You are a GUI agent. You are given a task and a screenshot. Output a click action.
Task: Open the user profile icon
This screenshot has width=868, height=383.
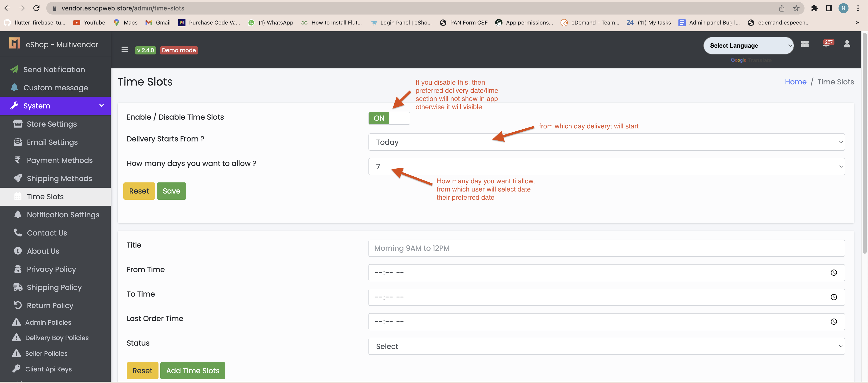(x=847, y=44)
